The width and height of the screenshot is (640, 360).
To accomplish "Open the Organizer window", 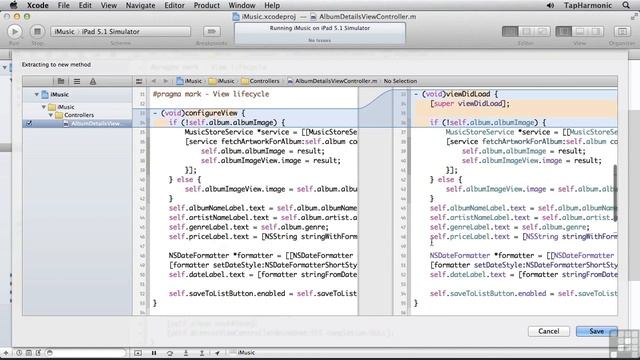I will coord(622,31).
